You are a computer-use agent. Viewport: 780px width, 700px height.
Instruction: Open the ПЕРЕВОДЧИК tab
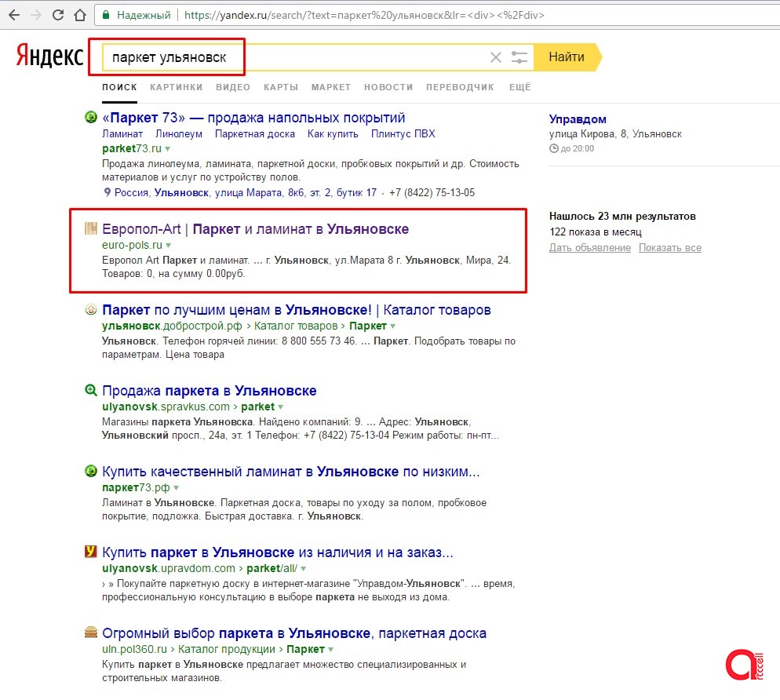[460, 87]
